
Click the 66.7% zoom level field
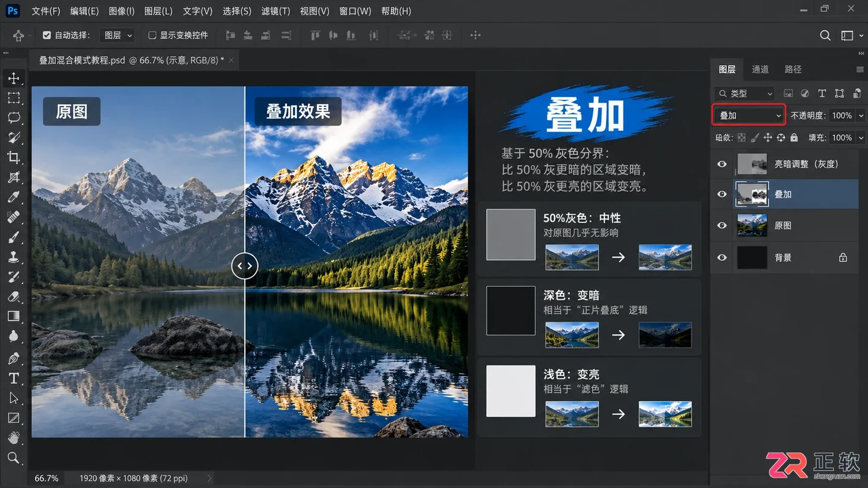coord(46,478)
